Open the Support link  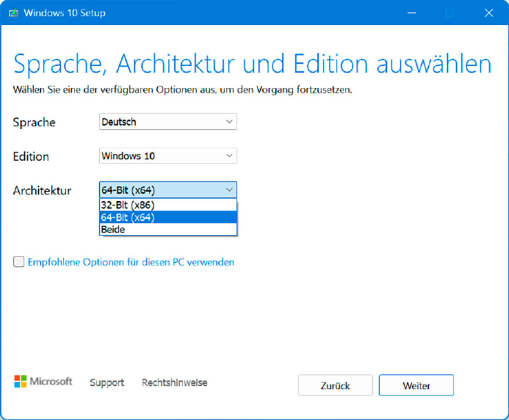point(107,382)
